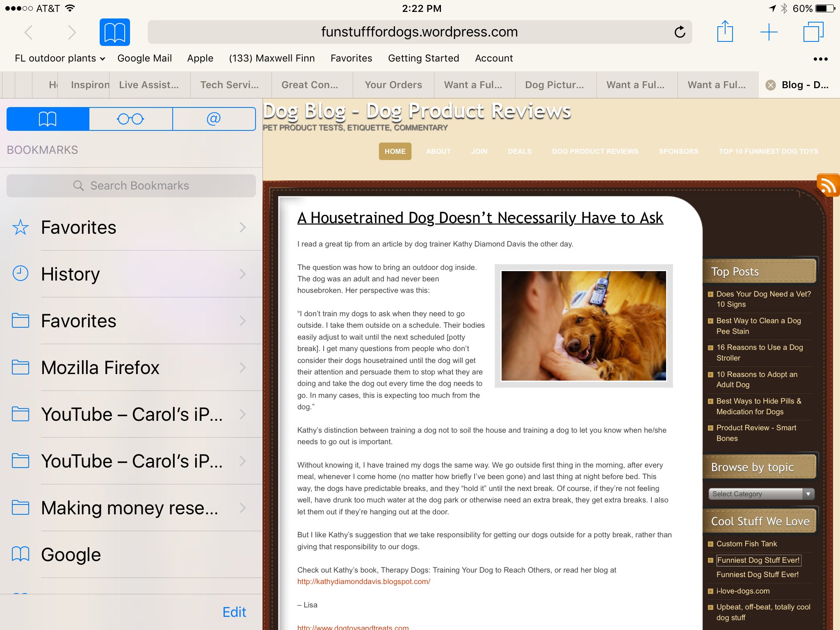Switch to Reading List glasses tab

[131, 119]
